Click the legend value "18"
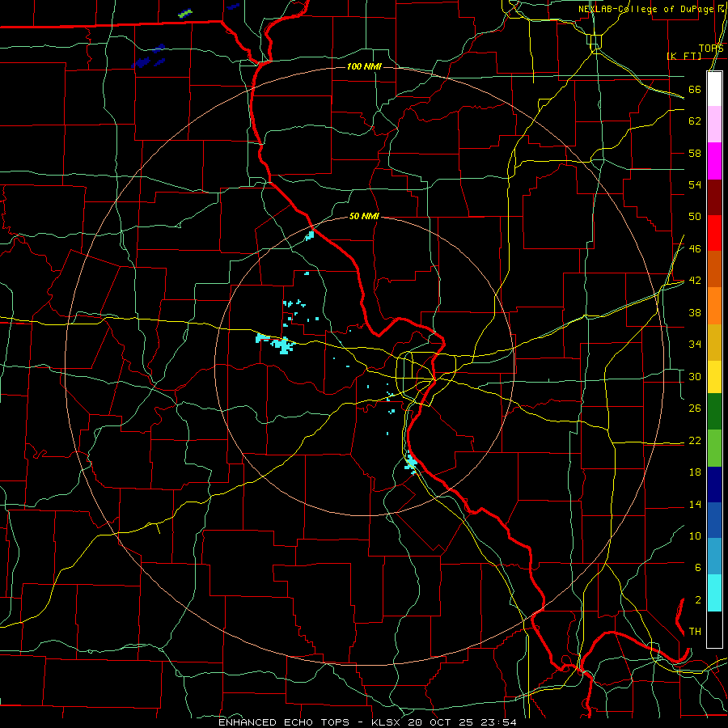The width and height of the screenshot is (728, 728). 695,472
